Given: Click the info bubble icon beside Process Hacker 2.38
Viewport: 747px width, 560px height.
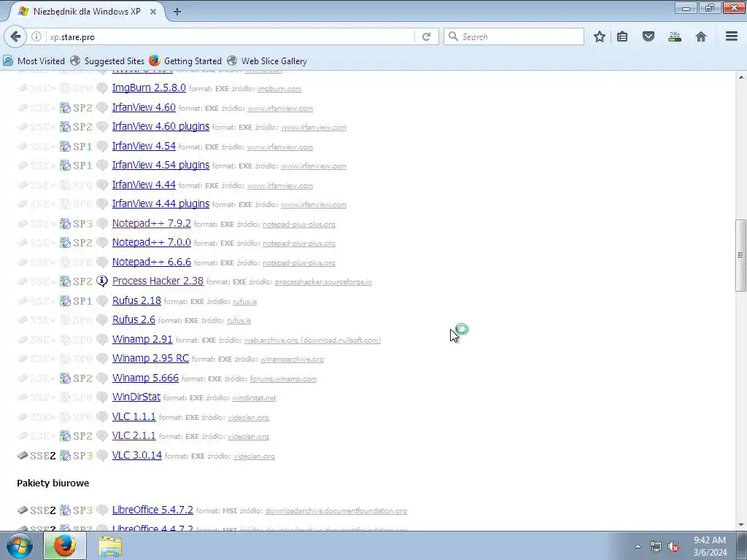Looking at the screenshot, I should 102,281.
